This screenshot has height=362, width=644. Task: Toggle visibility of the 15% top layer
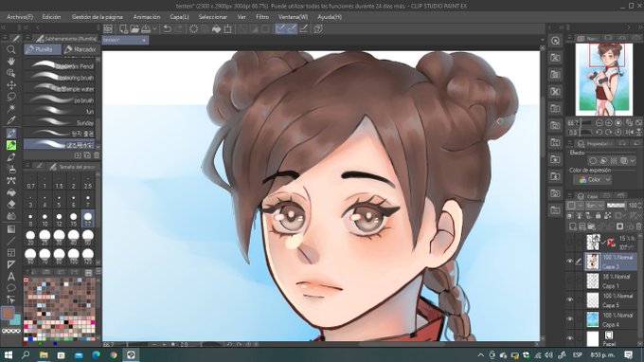570,243
